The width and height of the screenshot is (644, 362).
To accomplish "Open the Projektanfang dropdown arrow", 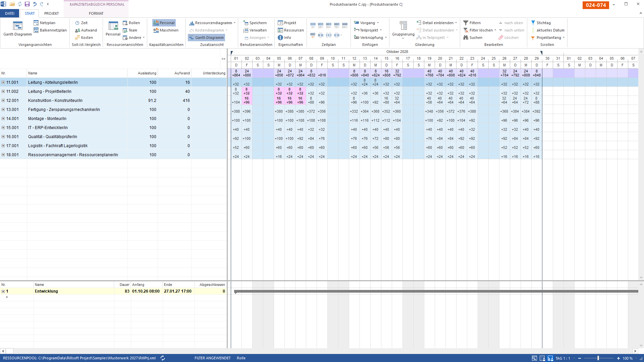I will (x=563, y=38).
